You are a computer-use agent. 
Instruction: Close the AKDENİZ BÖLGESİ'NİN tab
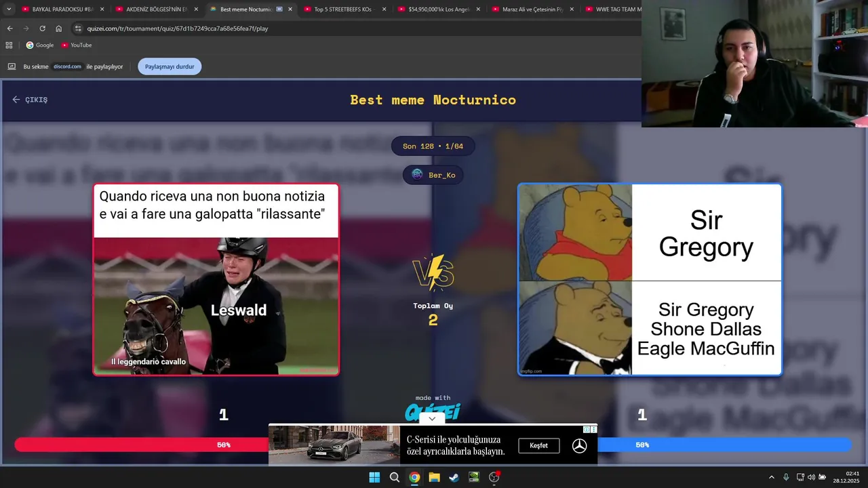(x=196, y=9)
